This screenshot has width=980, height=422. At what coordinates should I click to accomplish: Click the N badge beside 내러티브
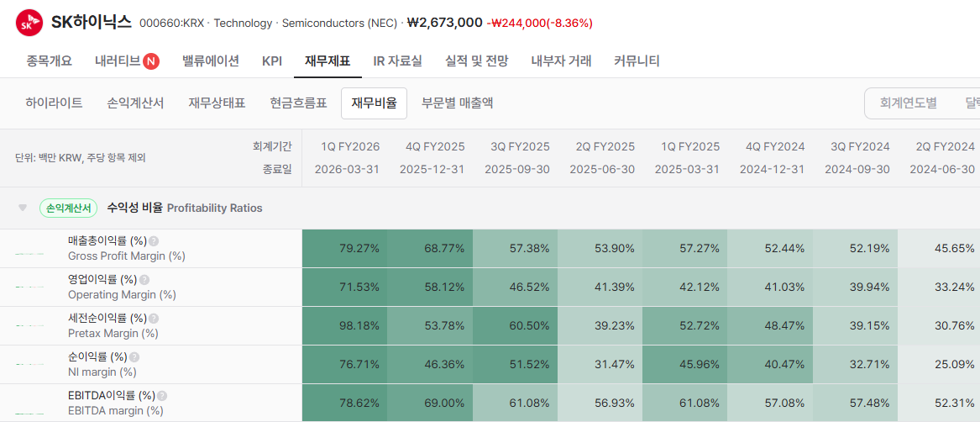pos(150,61)
